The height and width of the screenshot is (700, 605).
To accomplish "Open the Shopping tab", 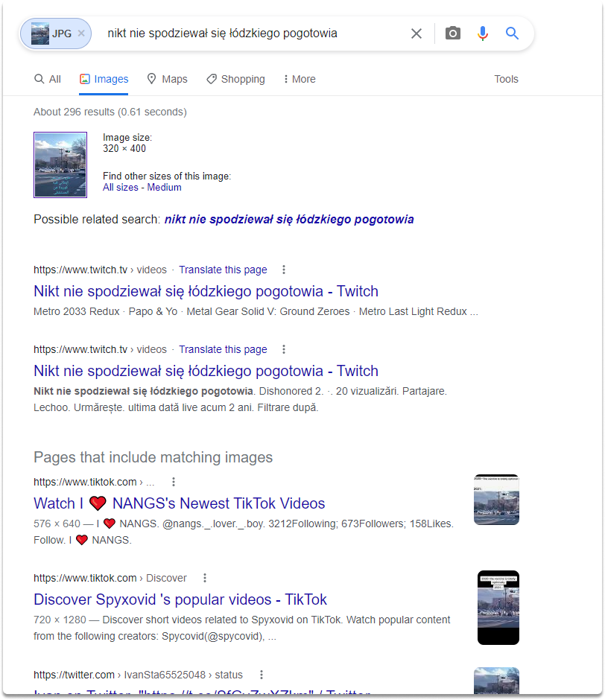I will pyautogui.click(x=235, y=79).
